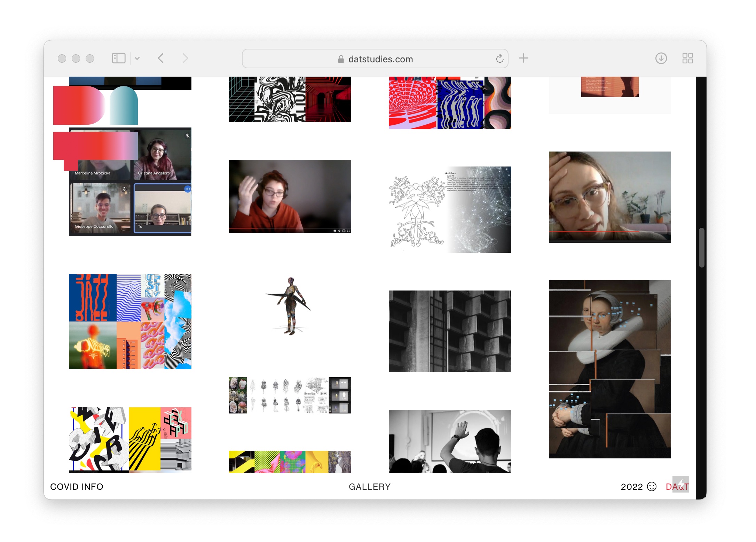Expand the sidebar tab groups chevron
The height and width of the screenshot is (542, 756).
137,59
